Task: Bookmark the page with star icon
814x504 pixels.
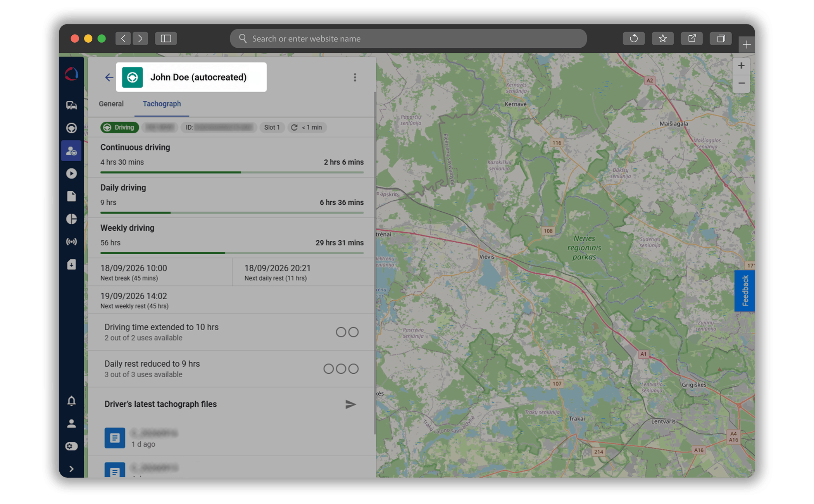Action: point(662,38)
